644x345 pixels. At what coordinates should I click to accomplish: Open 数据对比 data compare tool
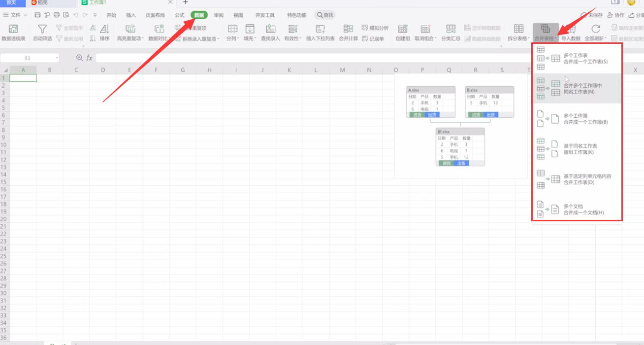[x=159, y=33]
